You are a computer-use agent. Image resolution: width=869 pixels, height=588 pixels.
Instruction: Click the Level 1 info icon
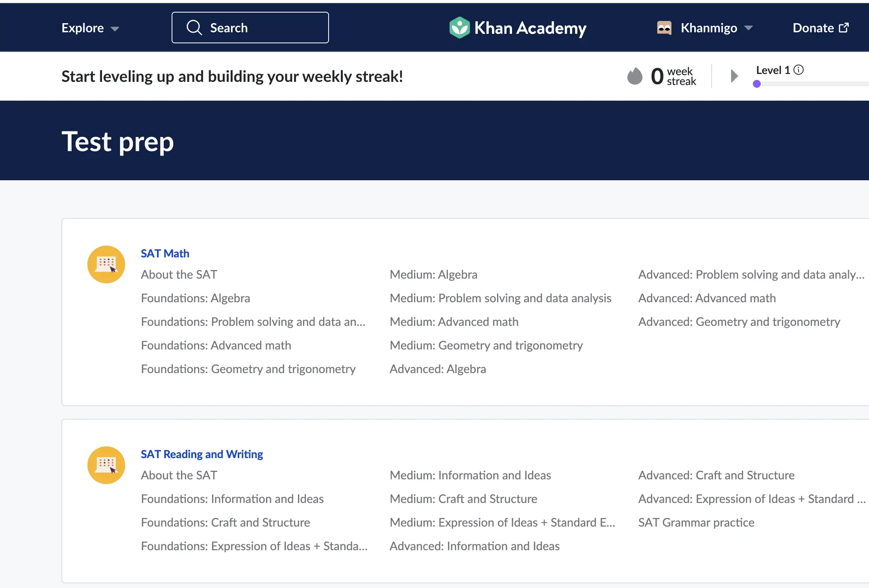799,70
